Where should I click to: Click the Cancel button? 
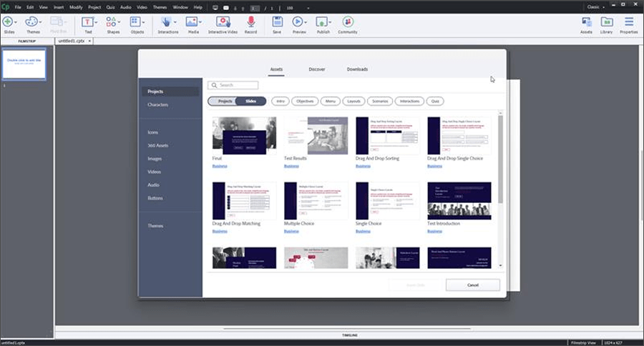[x=473, y=285]
